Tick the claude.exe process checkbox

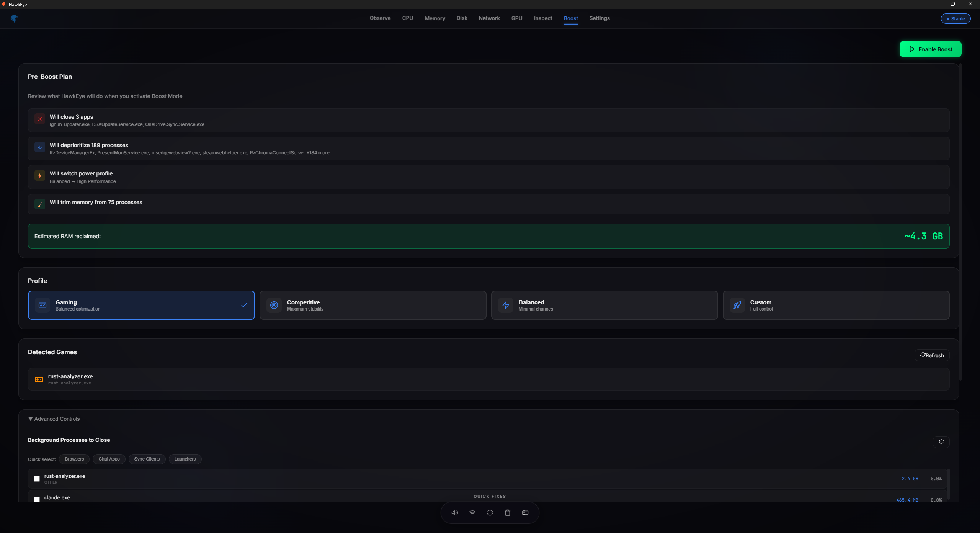coord(37,499)
